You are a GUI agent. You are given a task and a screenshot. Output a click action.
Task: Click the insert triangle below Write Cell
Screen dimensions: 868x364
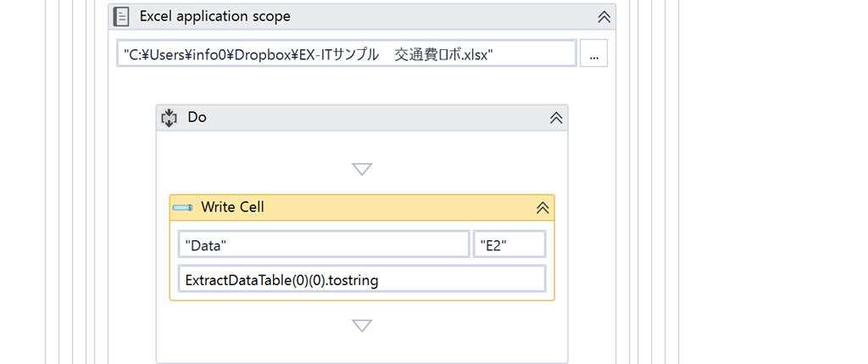point(362,325)
